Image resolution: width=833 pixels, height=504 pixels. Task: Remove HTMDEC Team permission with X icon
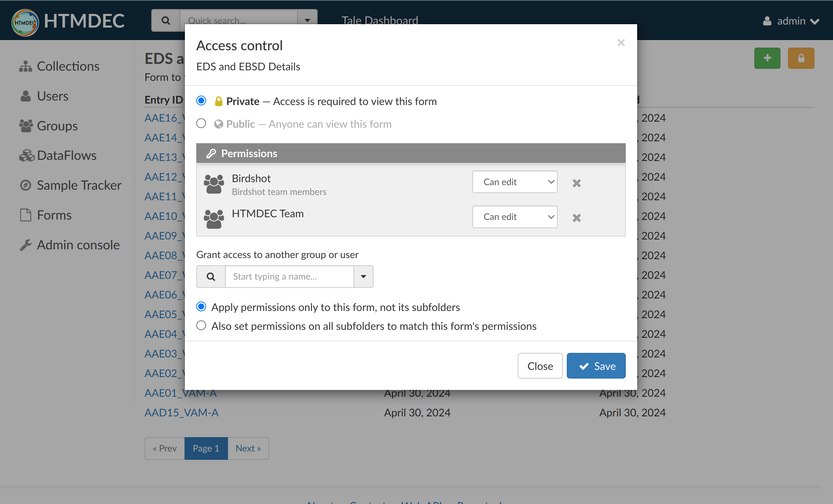point(576,218)
